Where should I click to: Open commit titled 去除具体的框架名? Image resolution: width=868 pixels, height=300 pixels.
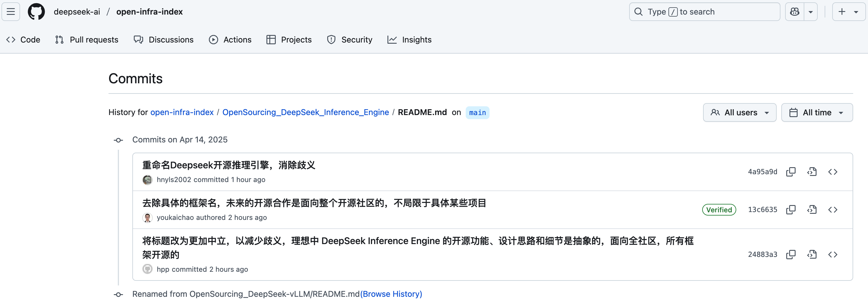coord(314,203)
